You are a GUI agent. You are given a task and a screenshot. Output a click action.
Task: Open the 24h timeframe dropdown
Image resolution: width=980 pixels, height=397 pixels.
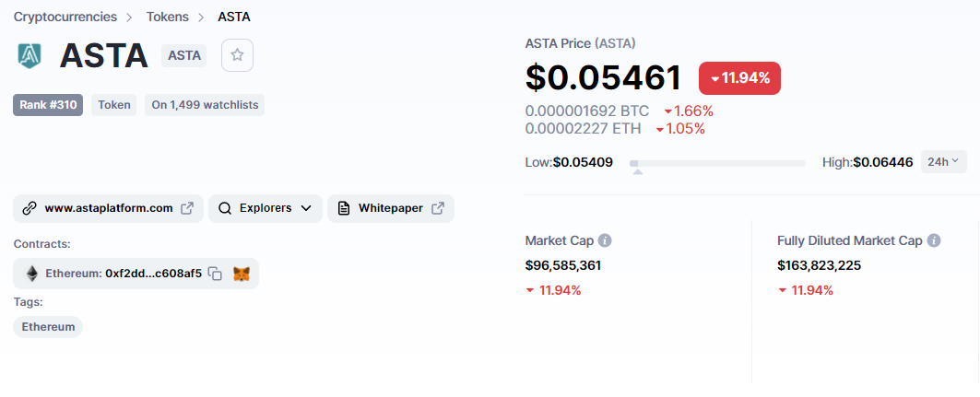pos(943,162)
